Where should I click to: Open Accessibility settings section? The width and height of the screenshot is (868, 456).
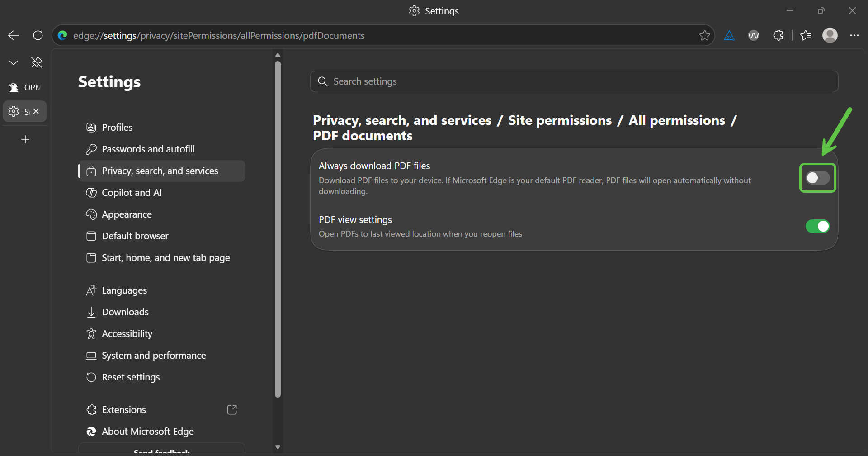[162, 334]
